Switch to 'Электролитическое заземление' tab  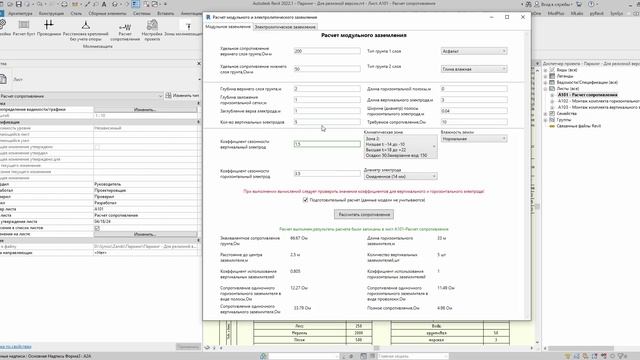click(x=285, y=27)
